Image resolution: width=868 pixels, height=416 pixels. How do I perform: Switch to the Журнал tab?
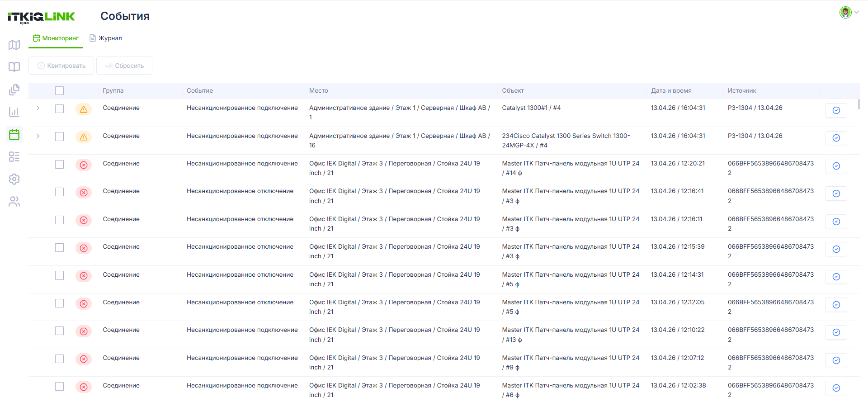[106, 38]
